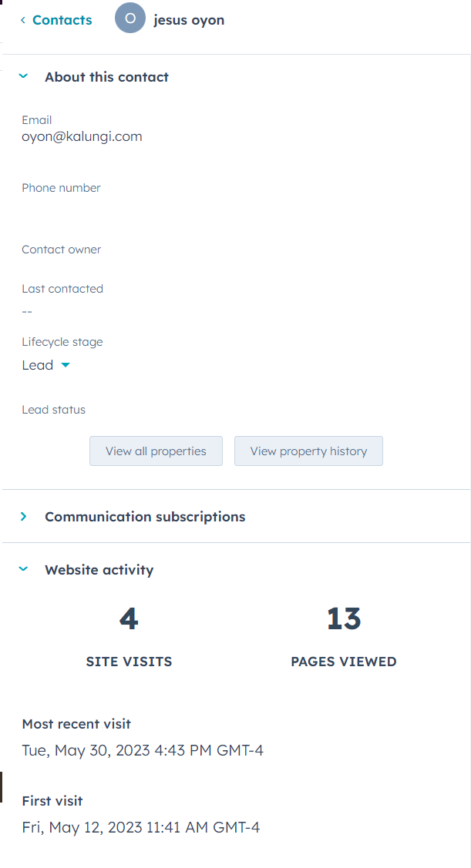Image resolution: width=471 pixels, height=868 pixels.
Task: Collapse the Website activity chevron
Action: 23,570
